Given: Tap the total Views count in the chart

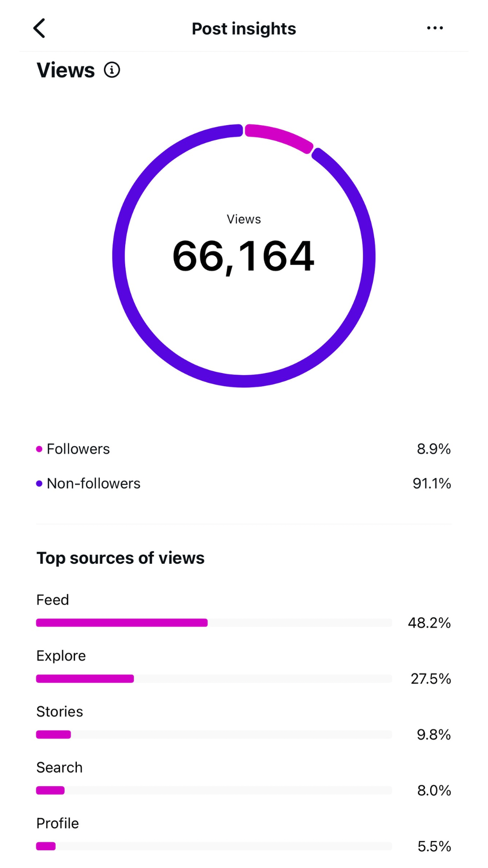Looking at the screenshot, I should 243,256.
